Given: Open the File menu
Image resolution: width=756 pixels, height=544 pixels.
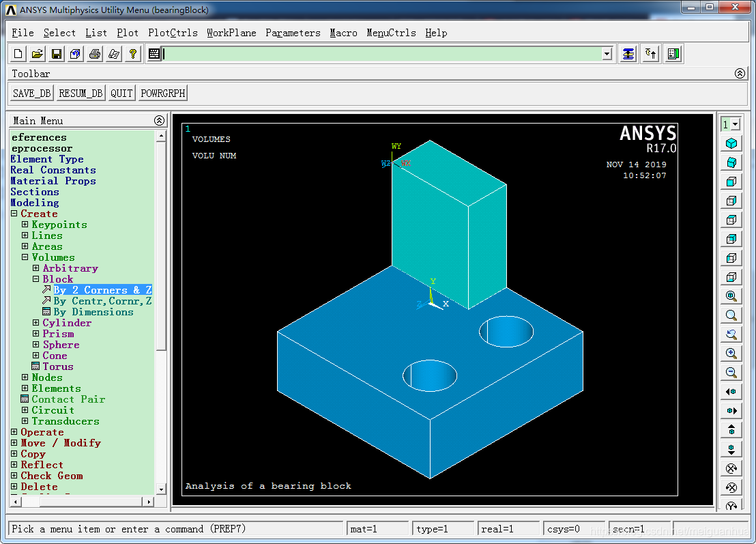Looking at the screenshot, I should click(23, 33).
